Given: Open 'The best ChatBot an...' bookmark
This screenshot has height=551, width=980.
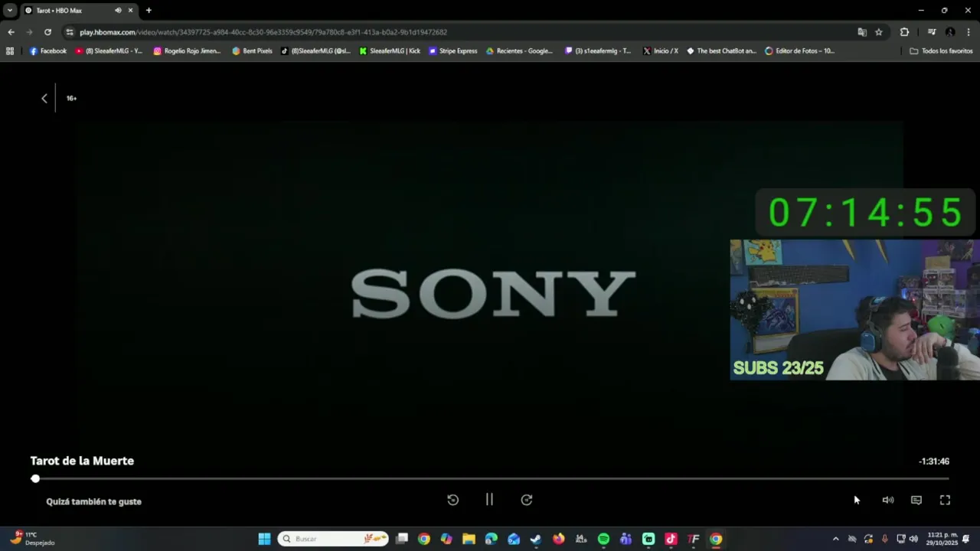Looking at the screenshot, I should (x=721, y=51).
